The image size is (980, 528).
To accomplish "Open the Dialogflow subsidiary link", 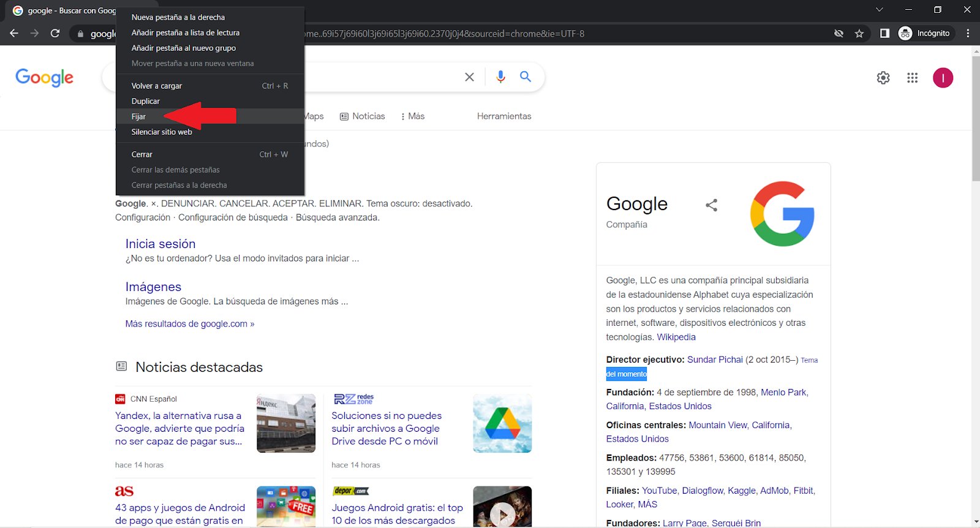I will click(x=704, y=491).
